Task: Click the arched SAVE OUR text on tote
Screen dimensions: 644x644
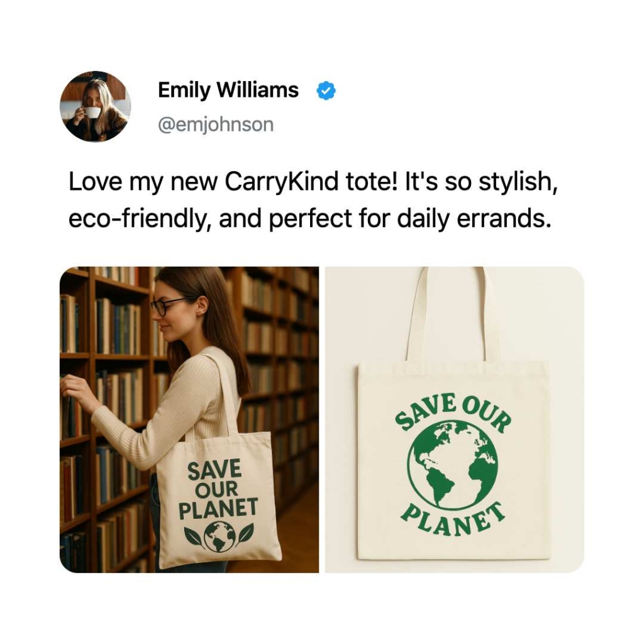Action: (x=453, y=412)
